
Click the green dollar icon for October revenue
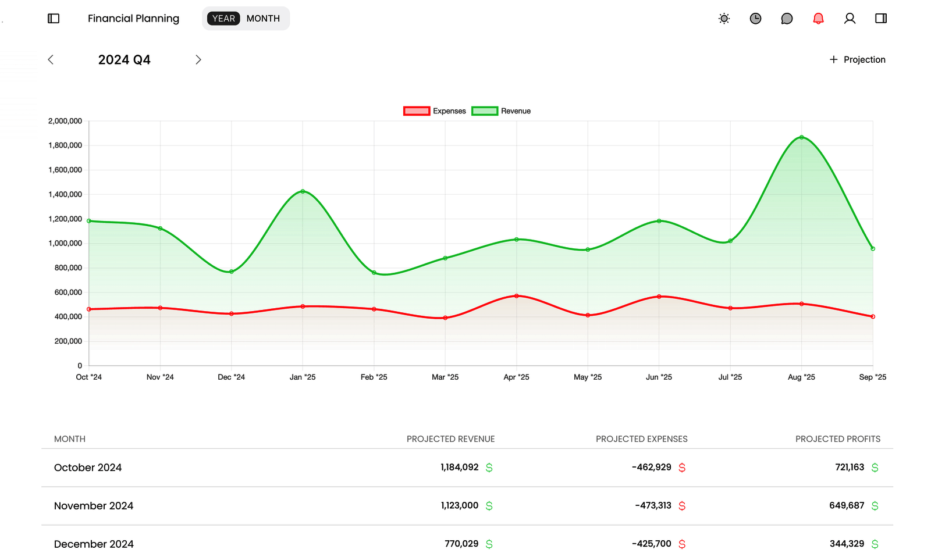point(489,468)
